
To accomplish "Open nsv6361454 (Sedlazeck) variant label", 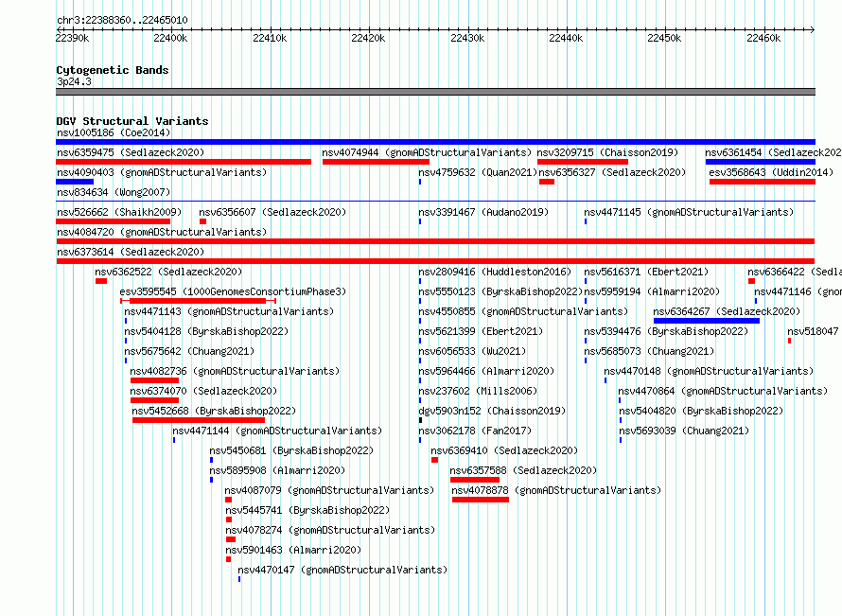I will 773,152.
